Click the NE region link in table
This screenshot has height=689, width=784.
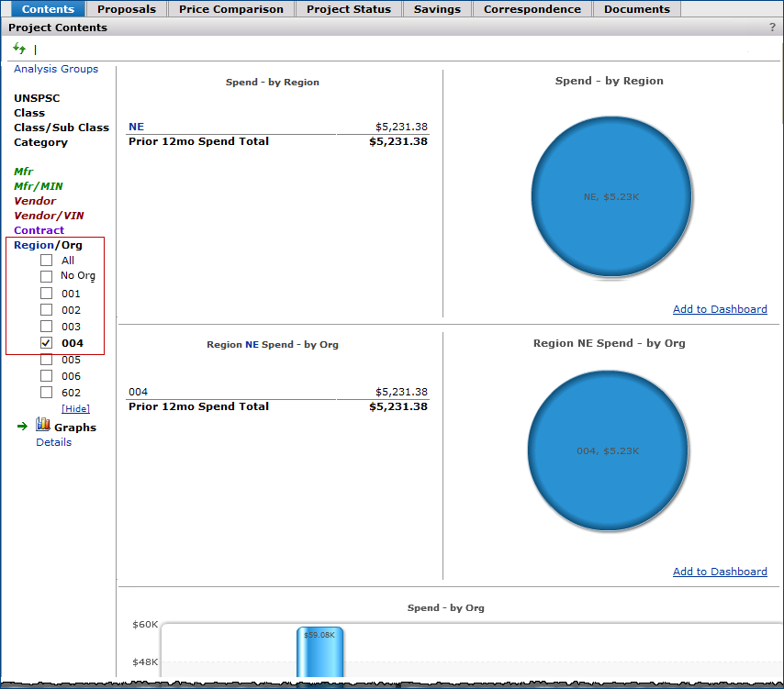[x=137, y=127]
